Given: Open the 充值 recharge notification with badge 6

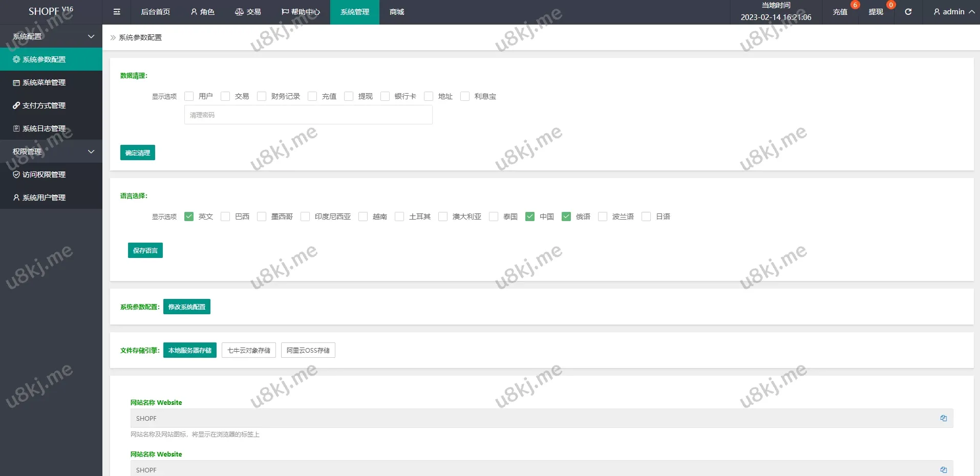Looking at the screenshot, I should tap(840, 12).
